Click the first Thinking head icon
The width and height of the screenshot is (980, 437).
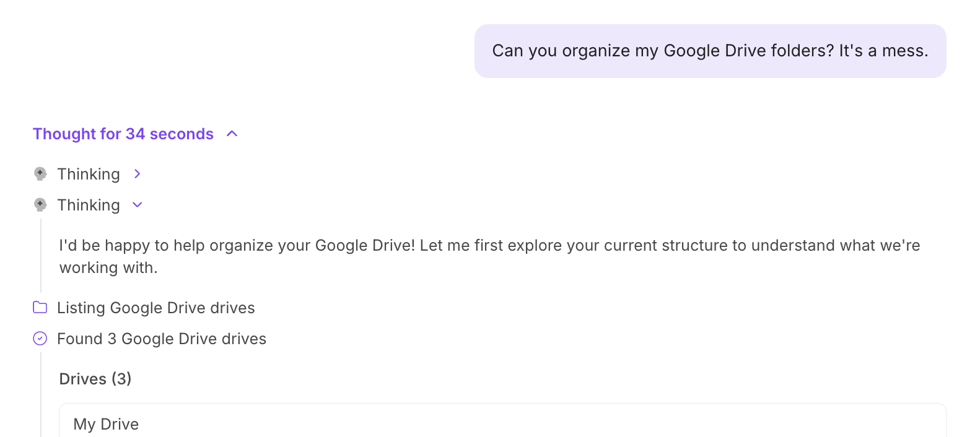tap(40, 174)
